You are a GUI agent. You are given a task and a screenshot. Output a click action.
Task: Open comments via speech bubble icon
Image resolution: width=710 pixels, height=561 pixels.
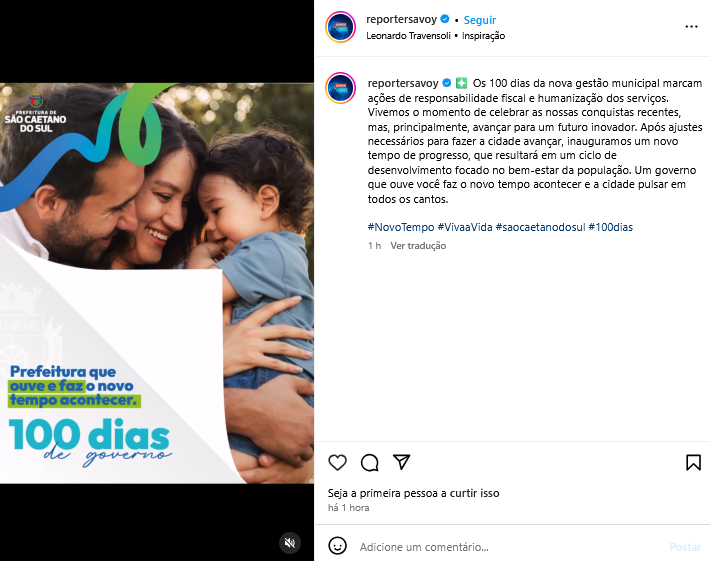pos(369,462)
